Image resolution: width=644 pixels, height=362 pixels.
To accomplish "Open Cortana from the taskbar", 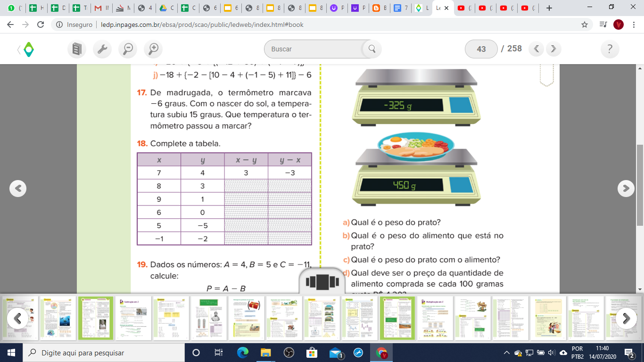I will (x=196, y=353).
